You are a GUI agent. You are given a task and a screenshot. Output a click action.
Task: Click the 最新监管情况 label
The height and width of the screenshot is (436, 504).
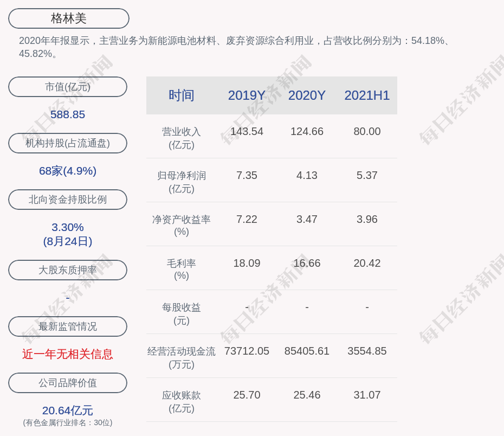(x=68, y=326)
